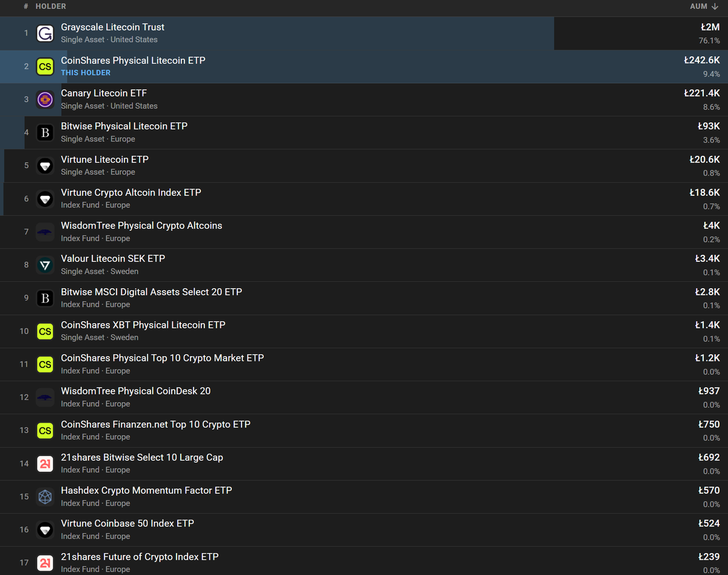Viewport: 728px width, 575px height.
Task: Click the Ł2M AUM value
Action: 710,27
